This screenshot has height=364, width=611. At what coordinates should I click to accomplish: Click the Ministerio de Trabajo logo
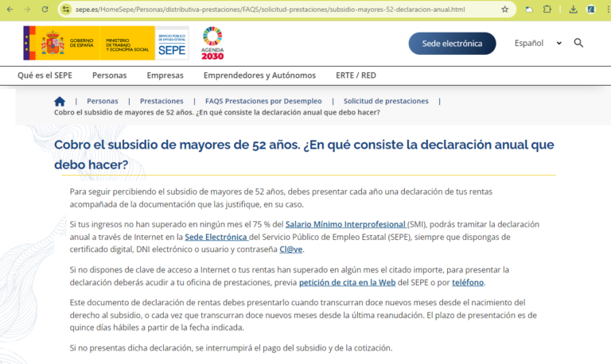click(x=127, y=43)
